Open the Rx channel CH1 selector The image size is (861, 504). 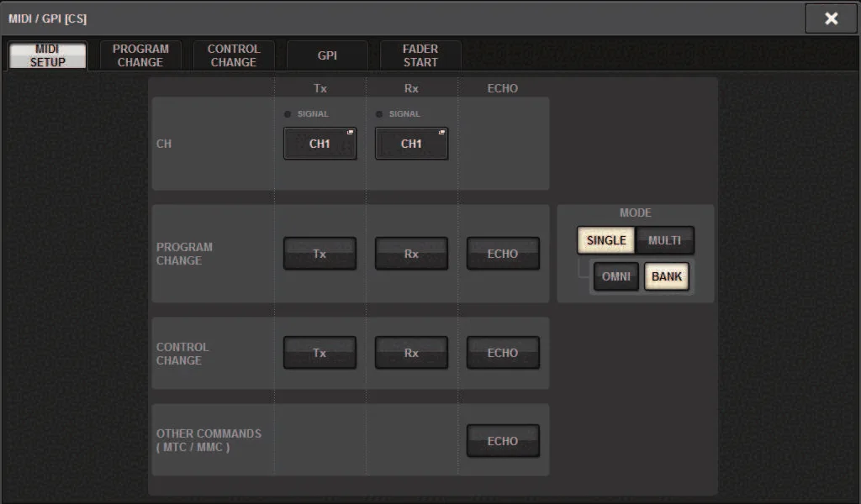click(x=411, y=144)
